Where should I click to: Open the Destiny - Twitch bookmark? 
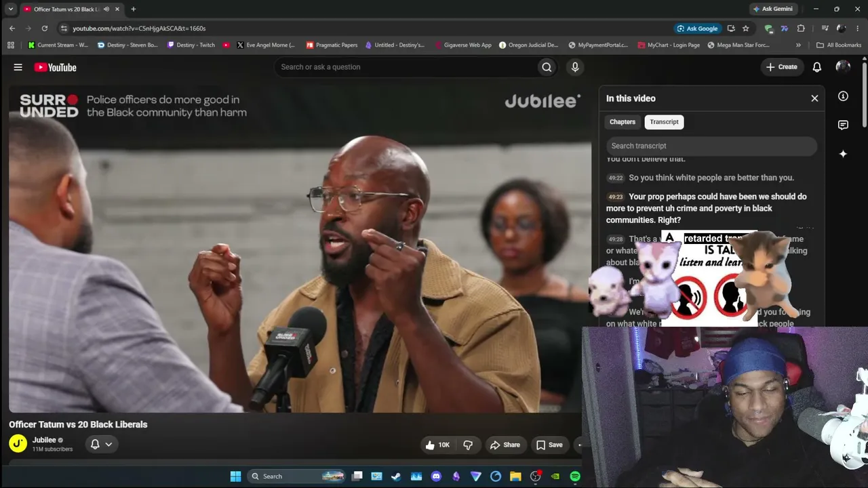pyautogui.click(x=191, y=45)
